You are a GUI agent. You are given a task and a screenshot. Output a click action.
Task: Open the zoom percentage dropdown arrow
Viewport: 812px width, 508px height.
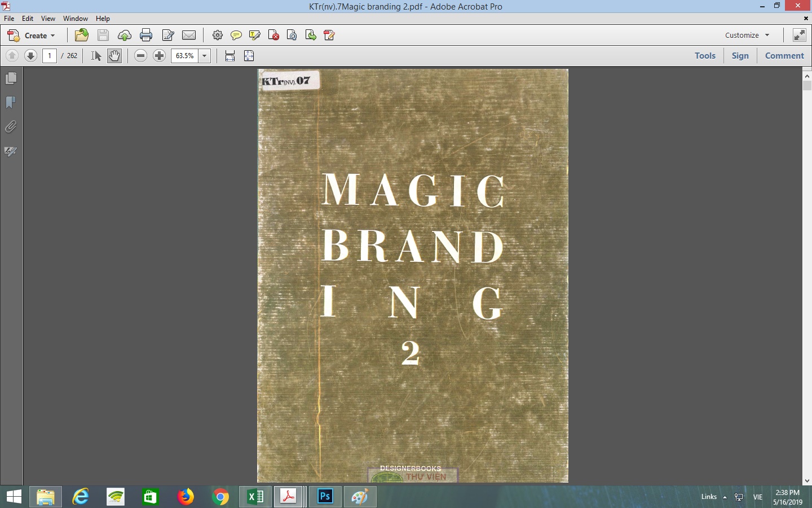[x=205, y=55]
